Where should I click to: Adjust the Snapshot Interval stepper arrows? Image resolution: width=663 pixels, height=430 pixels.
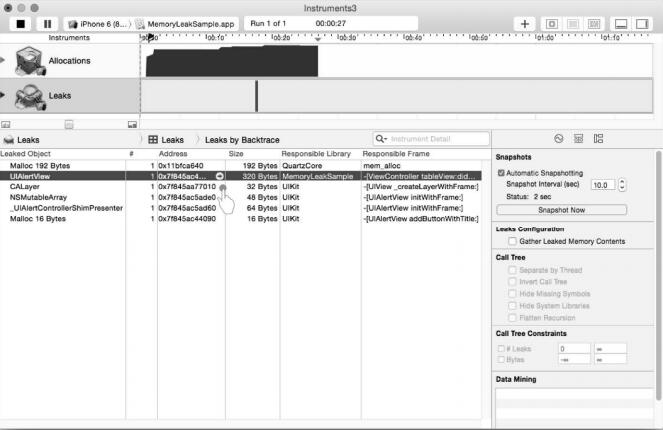click(622, 185)
